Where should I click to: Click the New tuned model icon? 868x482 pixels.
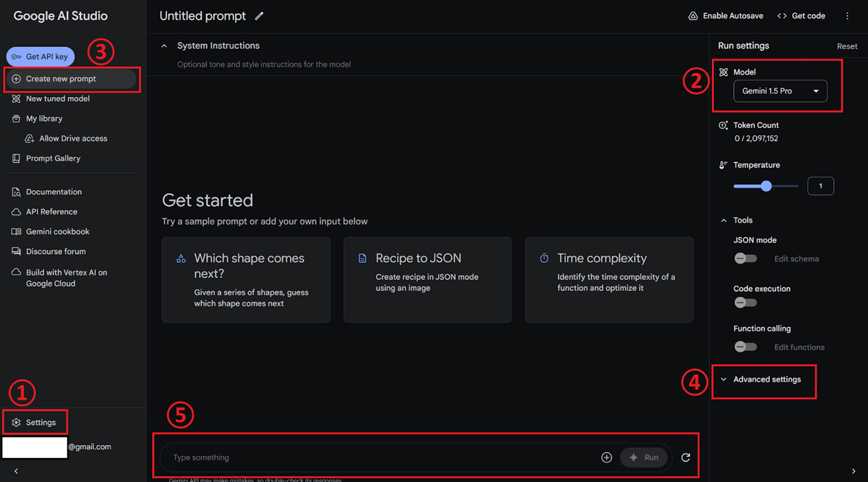click(17, 98)
